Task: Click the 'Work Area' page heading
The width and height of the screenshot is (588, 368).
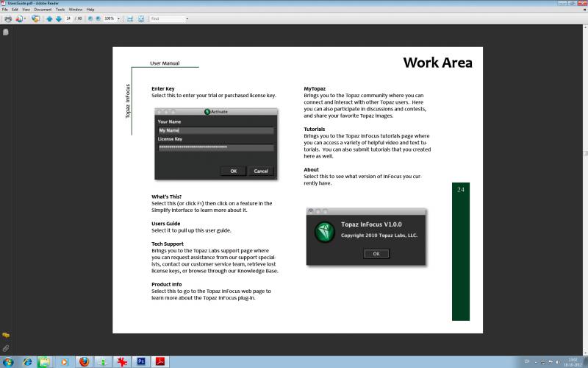Action: 437,63
